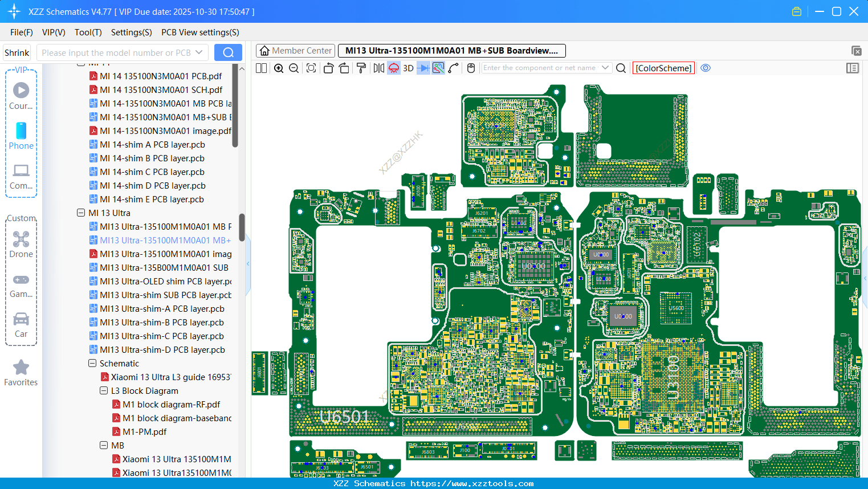
Task: Open the measurement curve tool
Action: (x=453, y=68)
